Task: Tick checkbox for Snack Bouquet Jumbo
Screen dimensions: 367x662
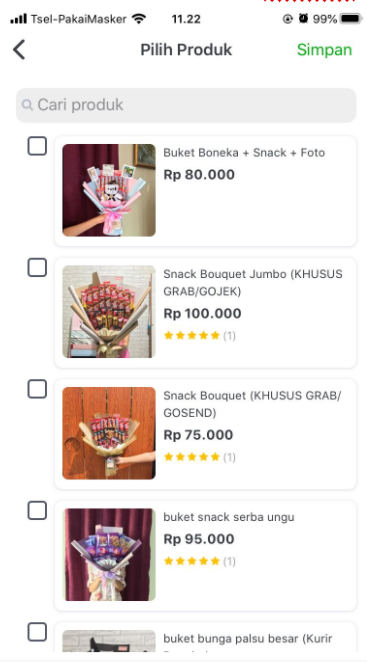Action: click(x=37, y=267)
